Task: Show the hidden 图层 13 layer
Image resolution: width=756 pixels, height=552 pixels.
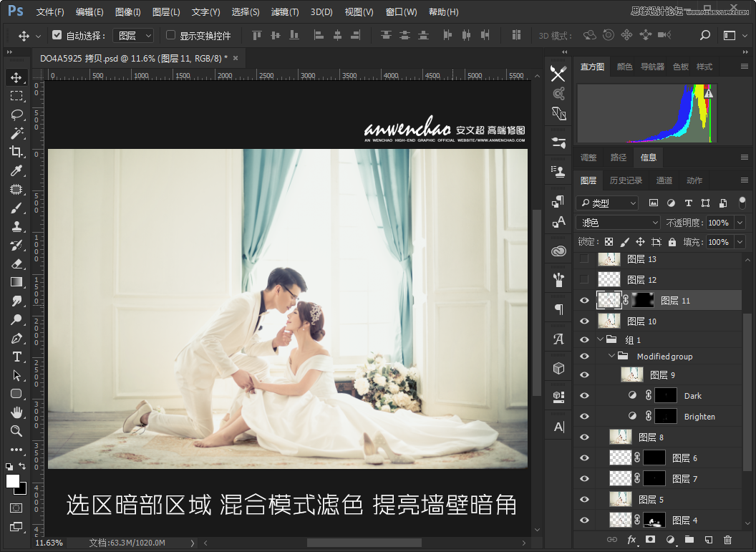Action: 585,258
